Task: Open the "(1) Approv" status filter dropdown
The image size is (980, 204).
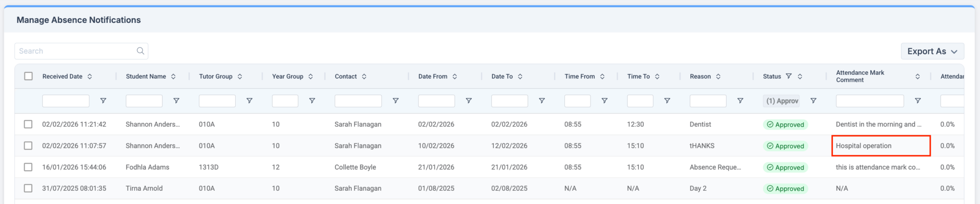Action: tap(782, 101)
